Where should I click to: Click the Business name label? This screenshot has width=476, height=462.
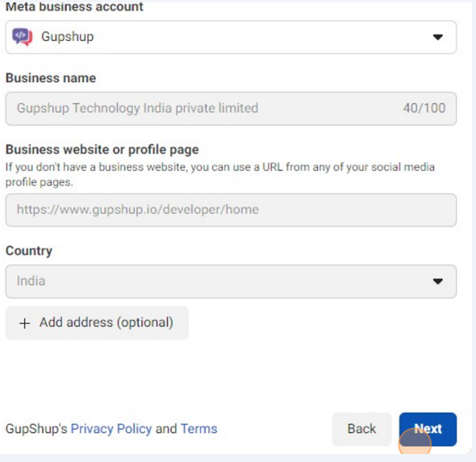[x=51, y=78]
